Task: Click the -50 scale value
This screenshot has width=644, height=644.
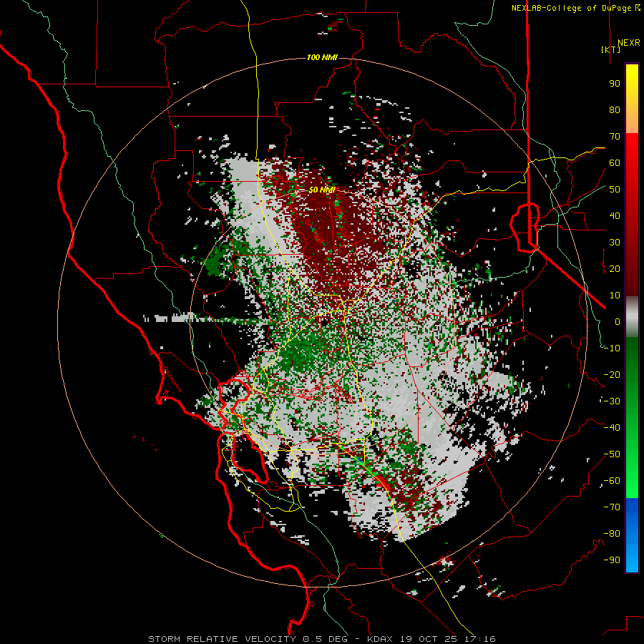Action: (612, 454)
